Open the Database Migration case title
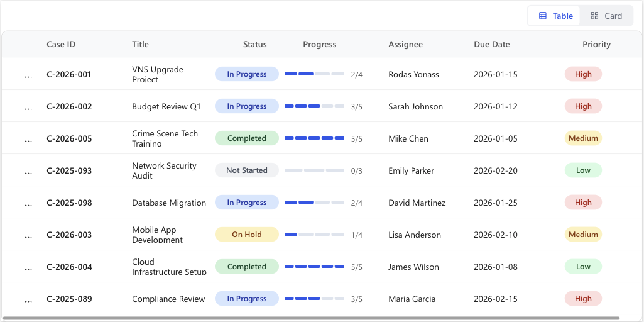644x322 pixels. (168, 203)
